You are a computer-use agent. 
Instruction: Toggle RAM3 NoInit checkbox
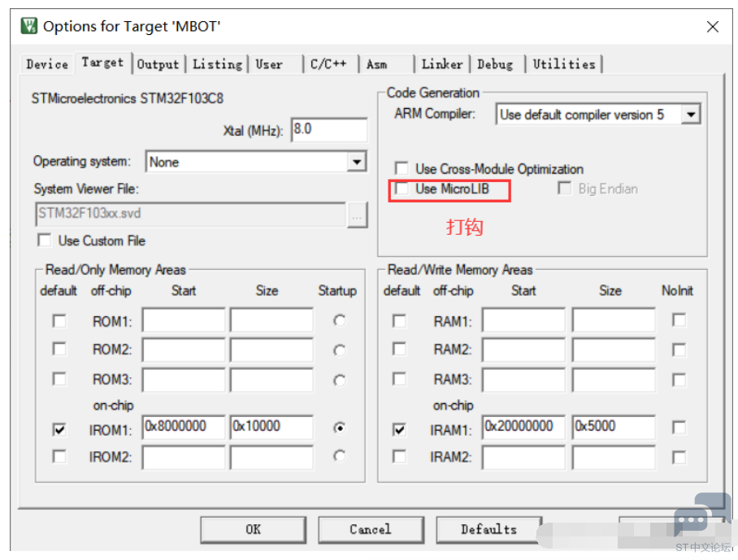coord(679,380)
